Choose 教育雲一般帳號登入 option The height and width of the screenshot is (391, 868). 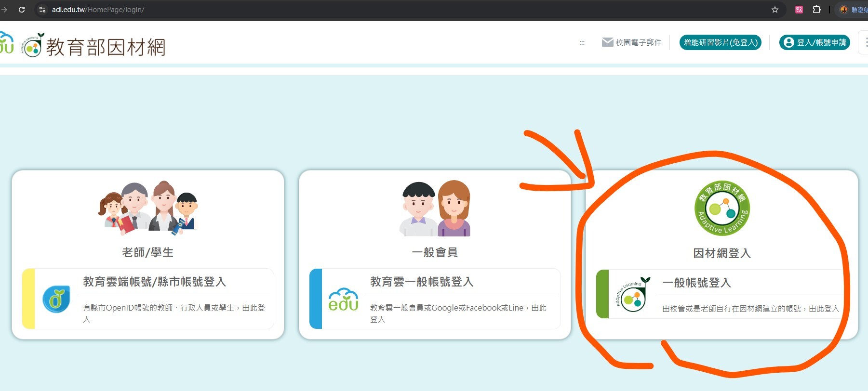(x=435, y=299)
